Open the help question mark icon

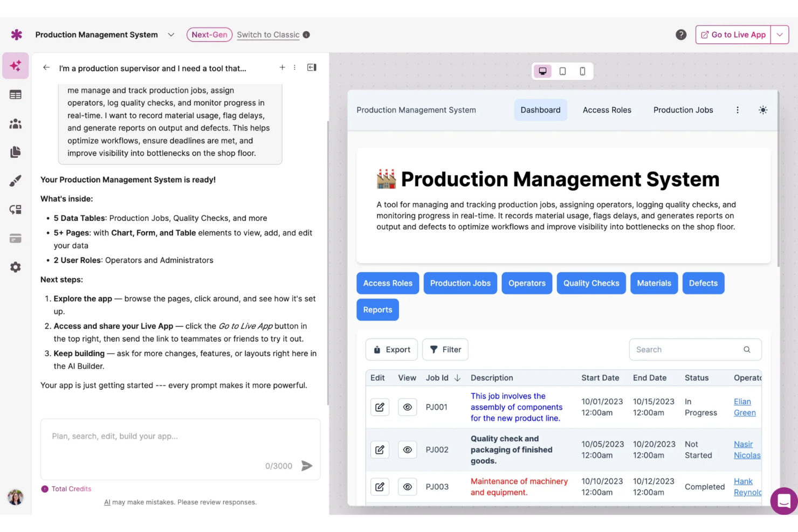coord(681,34)
